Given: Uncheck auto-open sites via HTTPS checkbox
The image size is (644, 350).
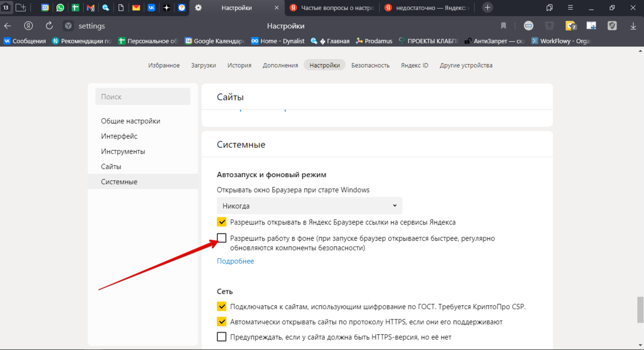Looking at the screenshot, I should [x=222, y=322].
